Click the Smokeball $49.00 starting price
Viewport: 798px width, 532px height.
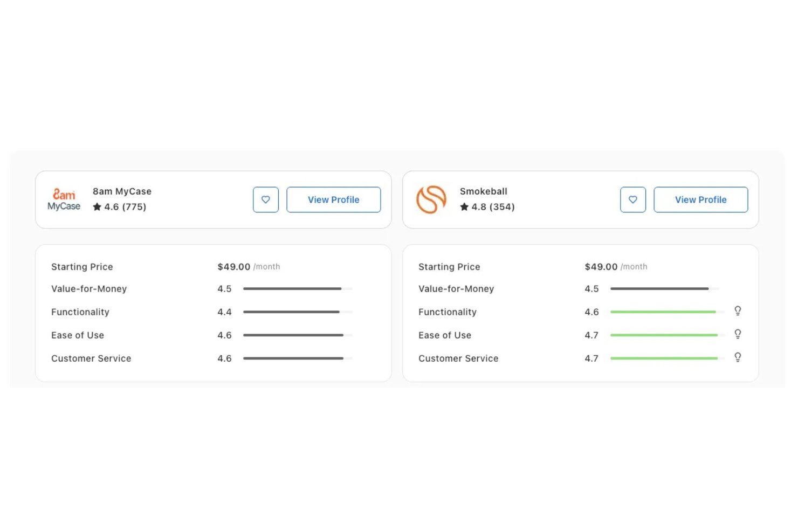click(601, 267)
